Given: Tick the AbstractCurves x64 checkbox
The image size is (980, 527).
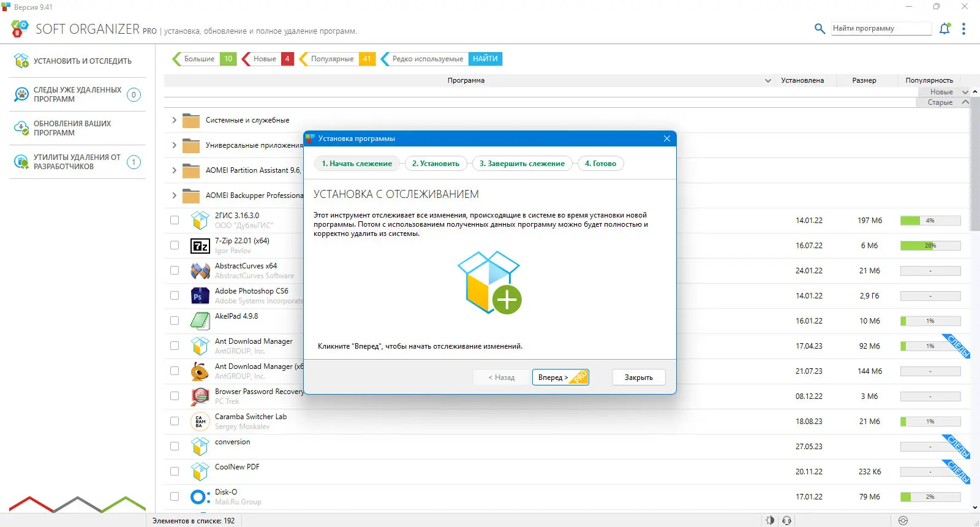Looking at the screenshot, I should pos(175,270).
